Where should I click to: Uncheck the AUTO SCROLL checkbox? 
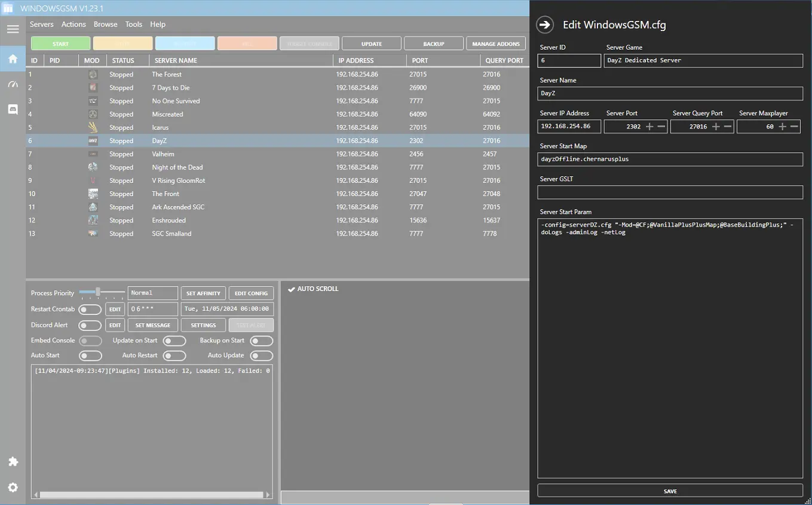[x=292, y=289]
